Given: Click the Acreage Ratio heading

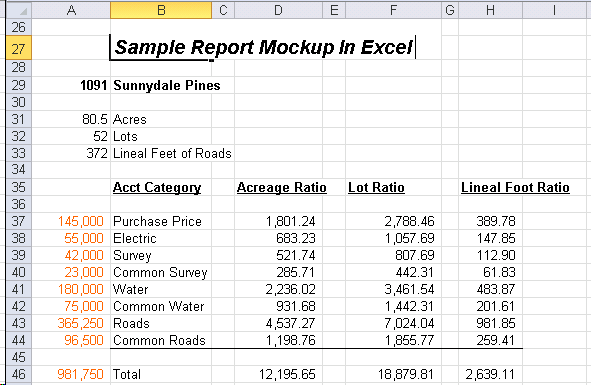Looking at the screenshot, I should tap(282, 187).
